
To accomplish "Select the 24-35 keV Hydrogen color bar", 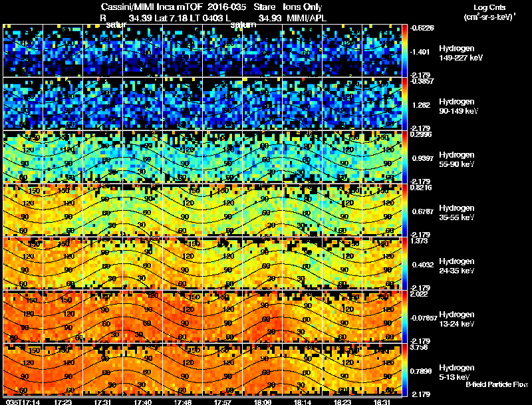I will (404, 263).
